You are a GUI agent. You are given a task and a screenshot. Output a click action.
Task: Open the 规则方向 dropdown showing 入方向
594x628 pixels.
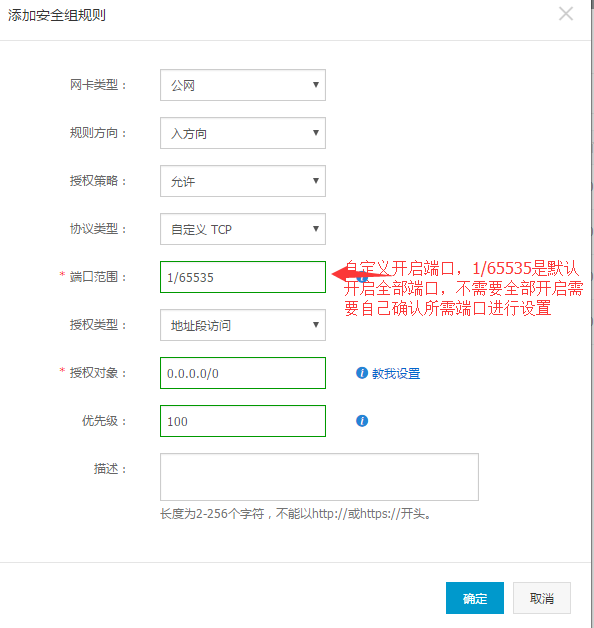243,133
